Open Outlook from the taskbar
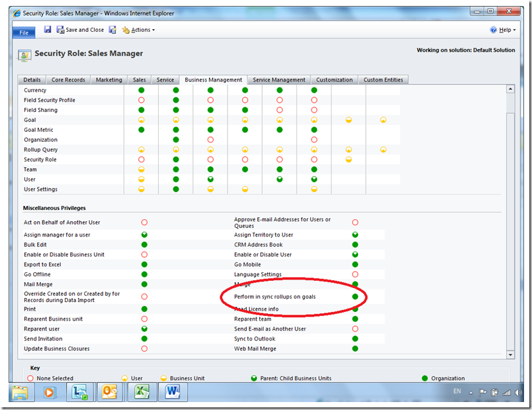This screenshot has width=532, height=410. [109, 391]
